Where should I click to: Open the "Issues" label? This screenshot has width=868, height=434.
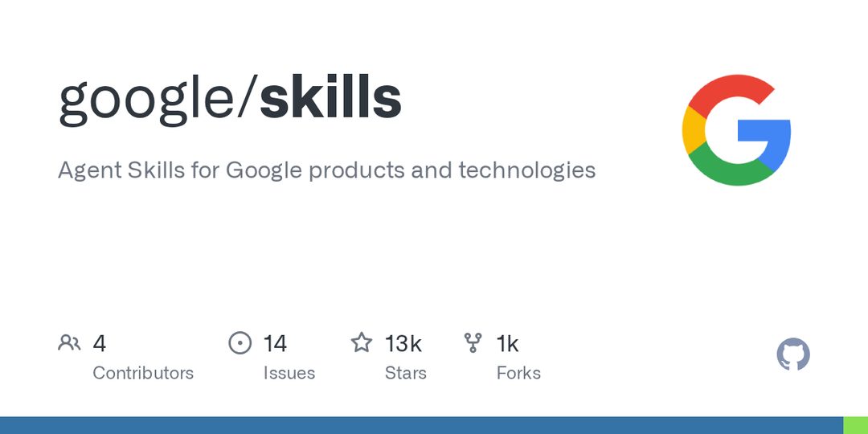pyautogui.click(x=289, y=373)
